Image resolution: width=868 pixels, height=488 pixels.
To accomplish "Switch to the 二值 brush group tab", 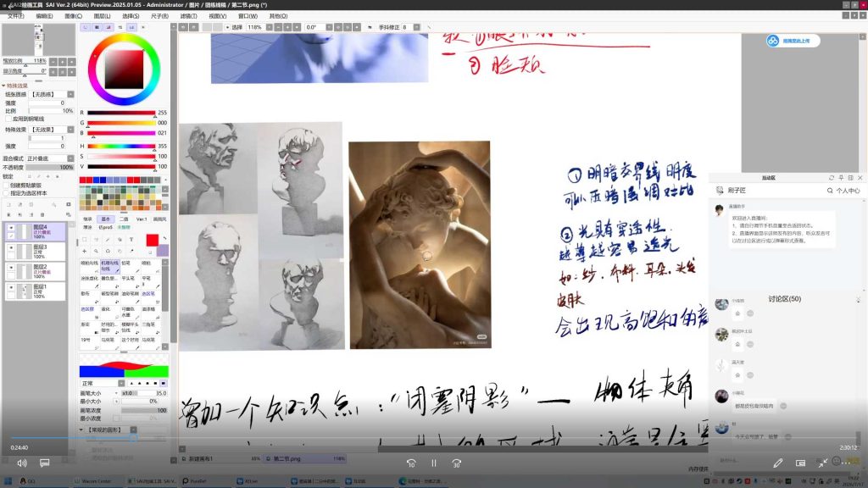I will [x=124, y=219].
